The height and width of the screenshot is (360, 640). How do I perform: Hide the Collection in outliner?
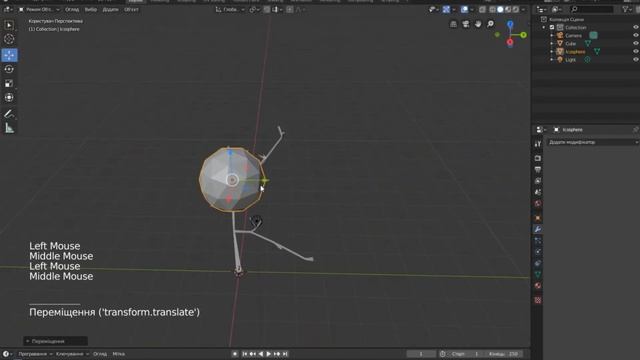(636, 27)
